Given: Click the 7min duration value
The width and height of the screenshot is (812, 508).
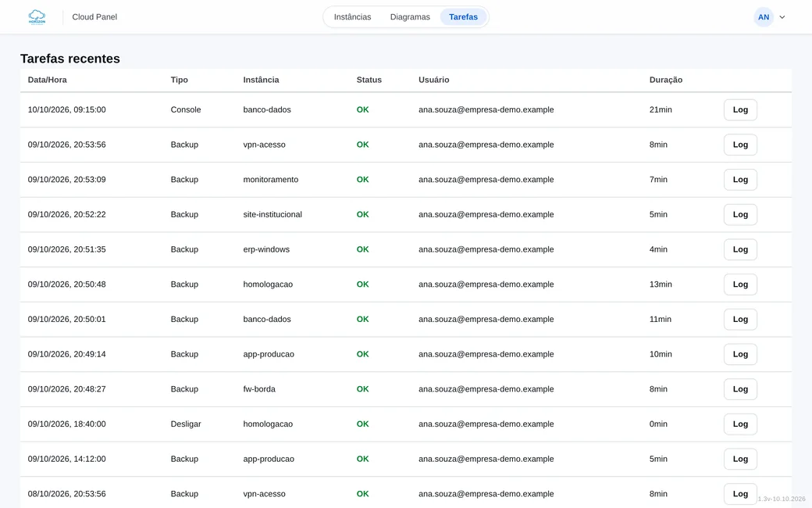Looking at the screenshot, I should point(658,180).
